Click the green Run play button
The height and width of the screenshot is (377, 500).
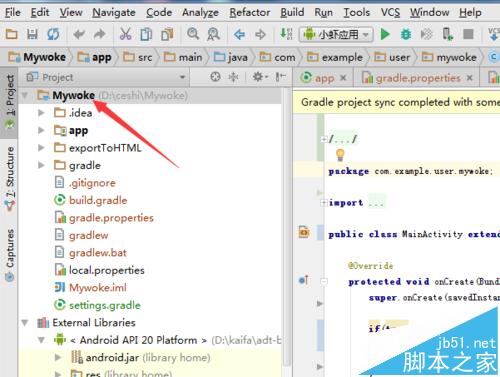click(x=385, y=34)
